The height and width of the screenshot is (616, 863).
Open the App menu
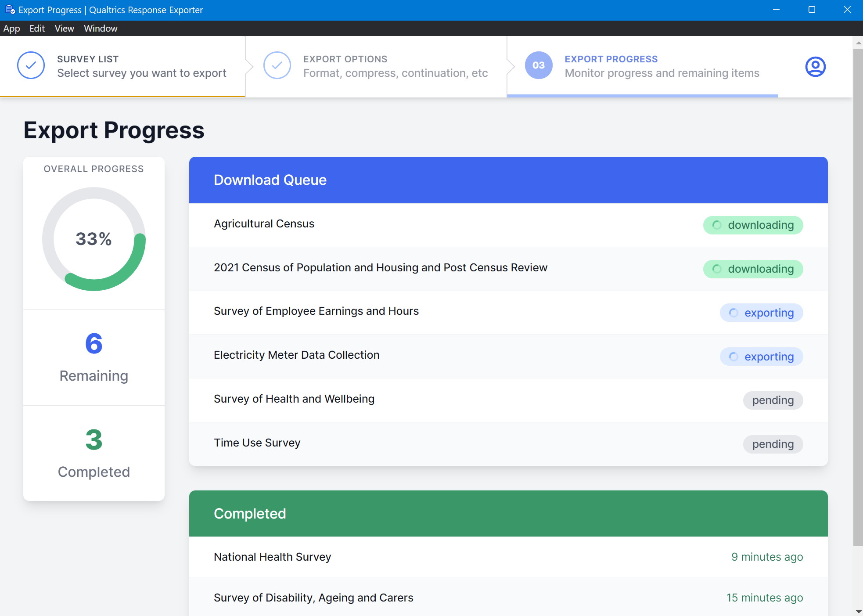coord(12,29)
